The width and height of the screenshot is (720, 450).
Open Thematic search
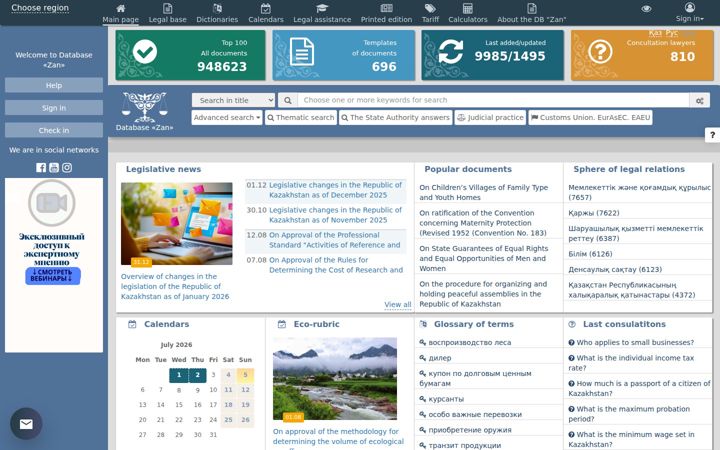coord(301,118)
